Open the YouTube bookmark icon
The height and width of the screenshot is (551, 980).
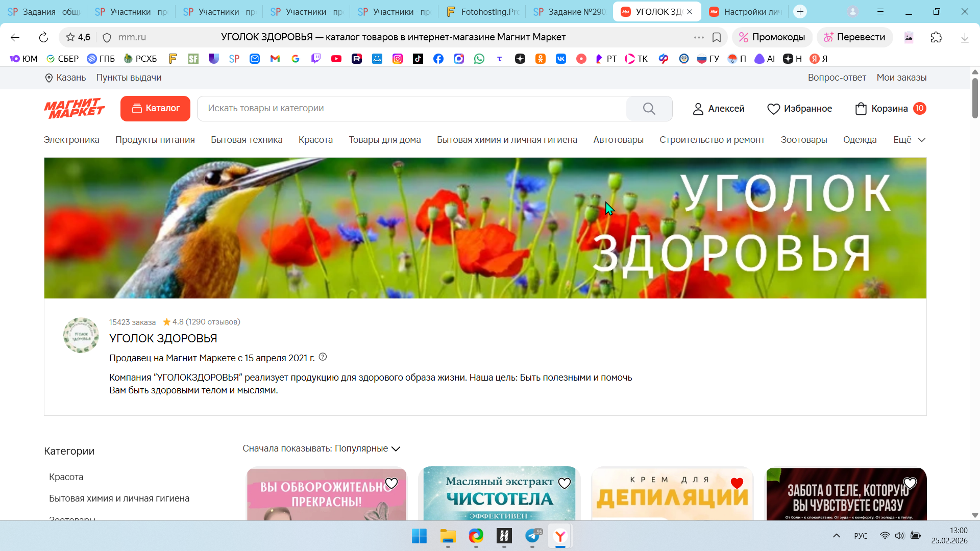336,59
